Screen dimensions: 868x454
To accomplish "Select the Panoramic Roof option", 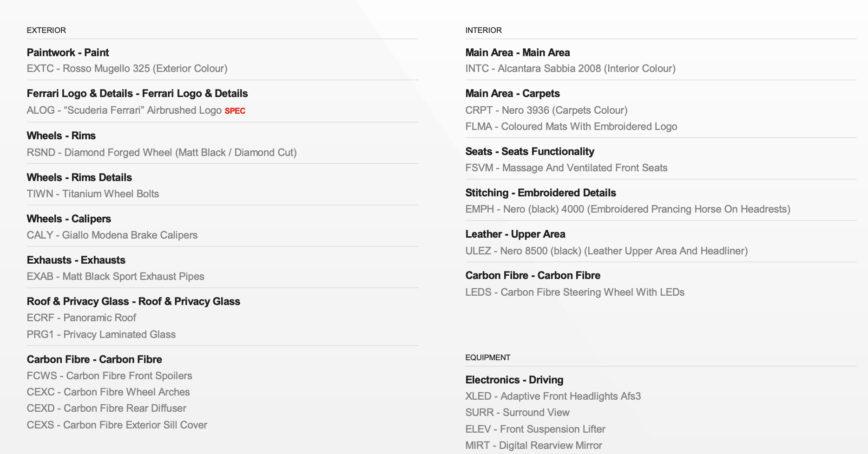I will 81,318.
